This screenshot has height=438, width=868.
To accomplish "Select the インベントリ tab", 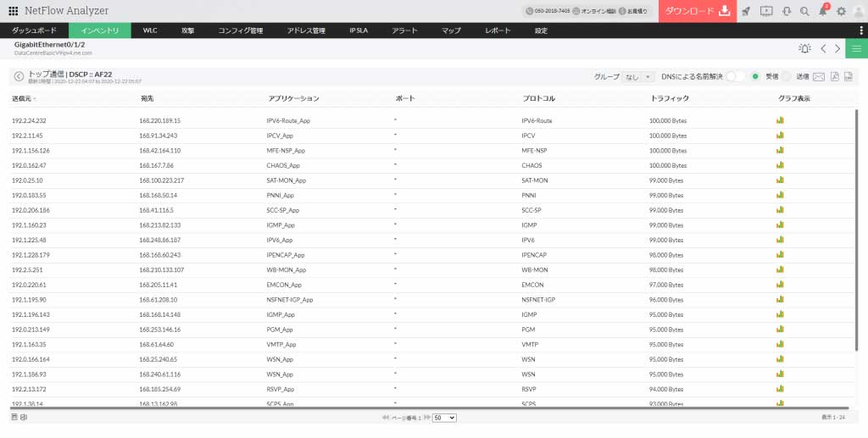I will pyautogui.click(x=100, y=30).
